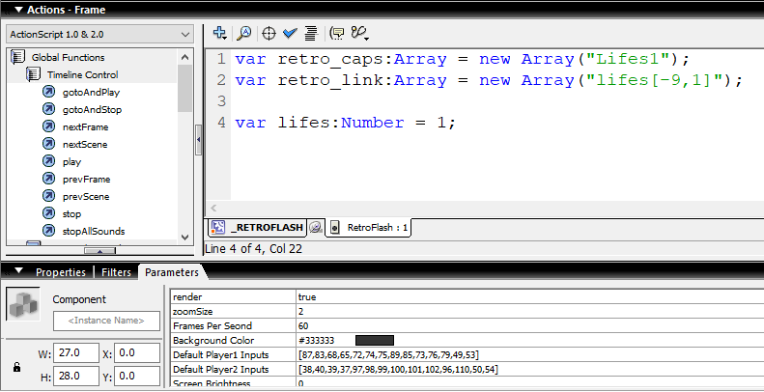
Task: Collapse the Actions - Frame panel
Action: click(19, 9)
